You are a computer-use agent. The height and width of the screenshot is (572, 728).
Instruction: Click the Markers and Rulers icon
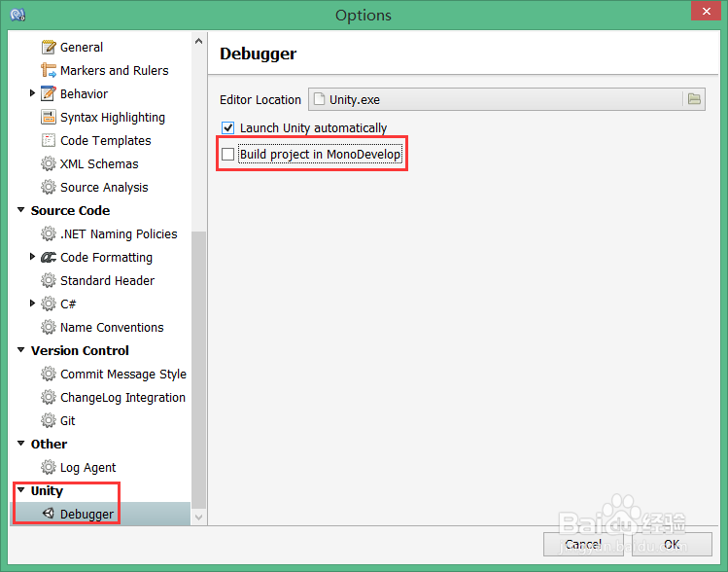[49, 70]
